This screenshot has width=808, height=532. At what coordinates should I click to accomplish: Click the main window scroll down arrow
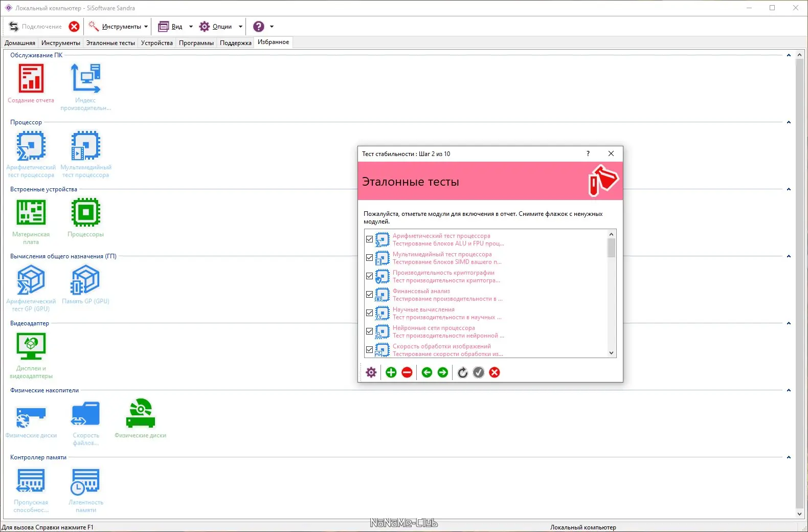[x=800, y=514]
